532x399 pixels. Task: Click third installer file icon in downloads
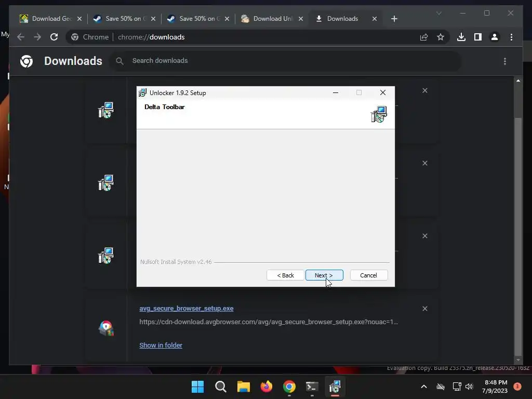tap(106, 256)
